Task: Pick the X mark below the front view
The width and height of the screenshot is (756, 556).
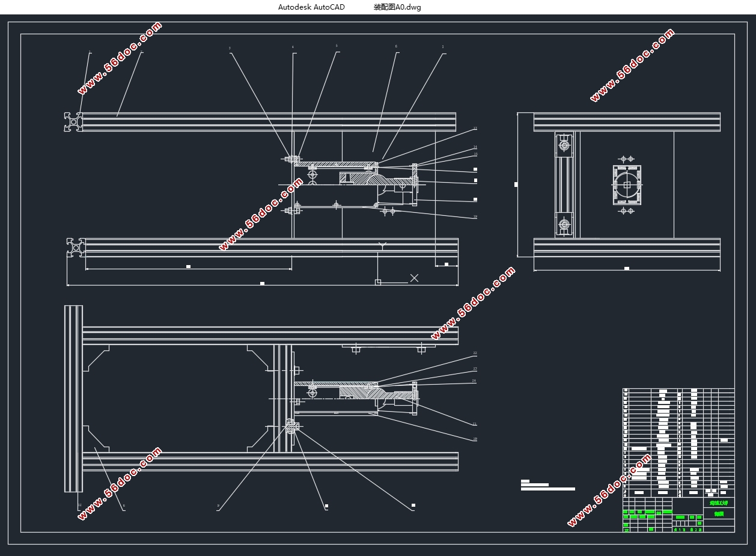Action: 414,278
